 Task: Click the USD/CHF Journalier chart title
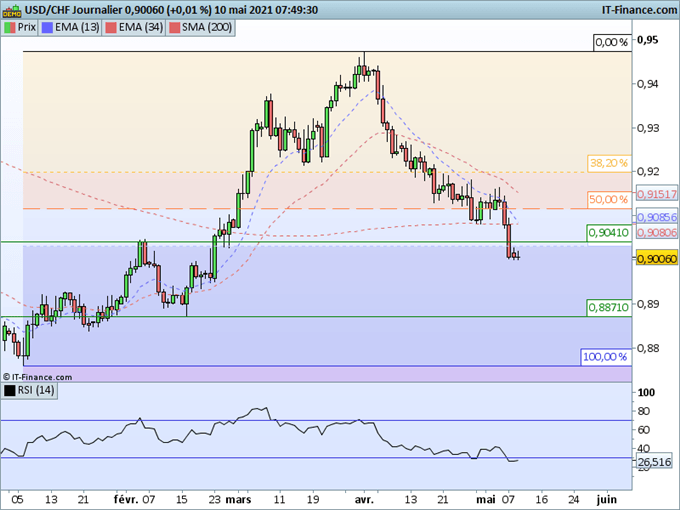coord(73,10)
